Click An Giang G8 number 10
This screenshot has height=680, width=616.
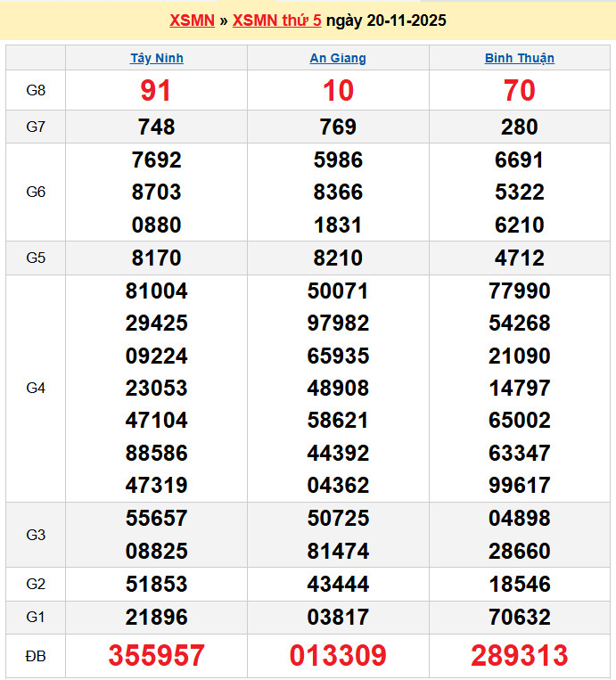click(338, 90)
